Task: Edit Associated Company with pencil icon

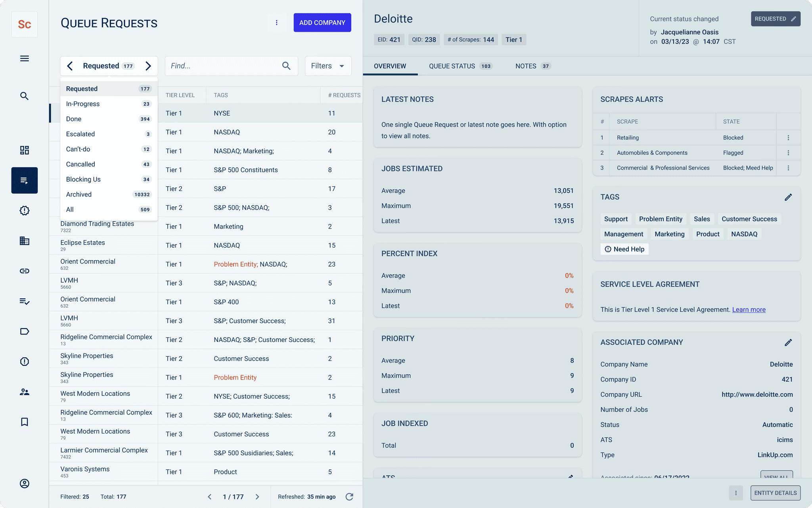Action: 788,342
